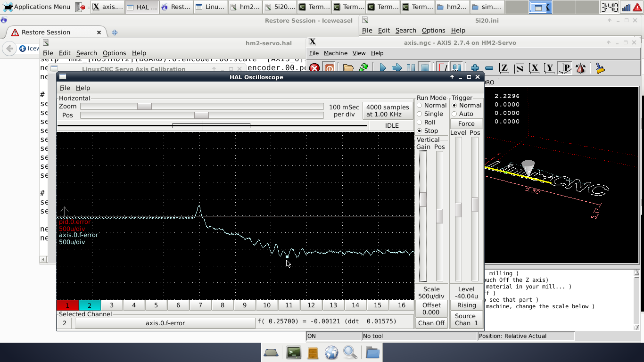Switch AXIS preview to Y view
Screen dimensions: 644x362
click(x=549, y=68)
